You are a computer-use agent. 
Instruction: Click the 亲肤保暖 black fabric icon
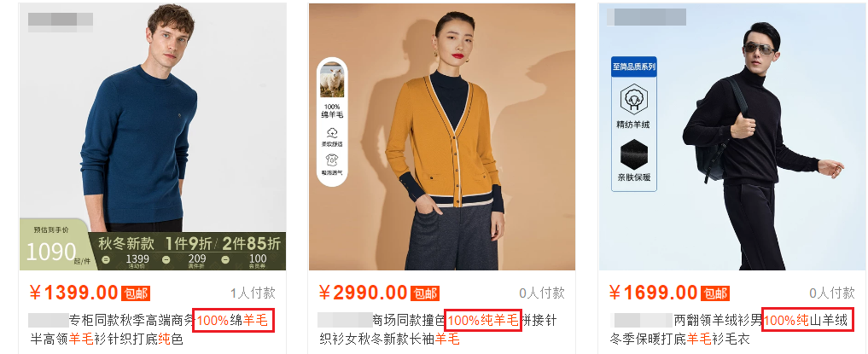pyautogui.click(x=634, y=154)
